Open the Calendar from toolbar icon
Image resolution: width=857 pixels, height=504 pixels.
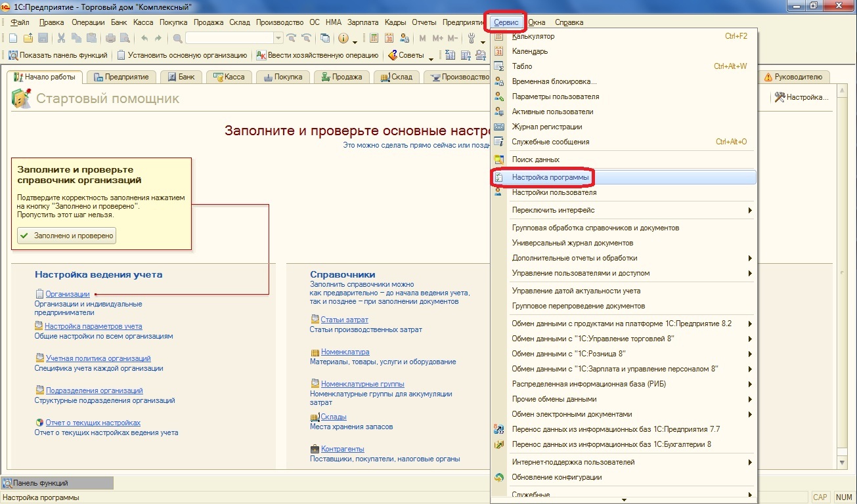389,38
